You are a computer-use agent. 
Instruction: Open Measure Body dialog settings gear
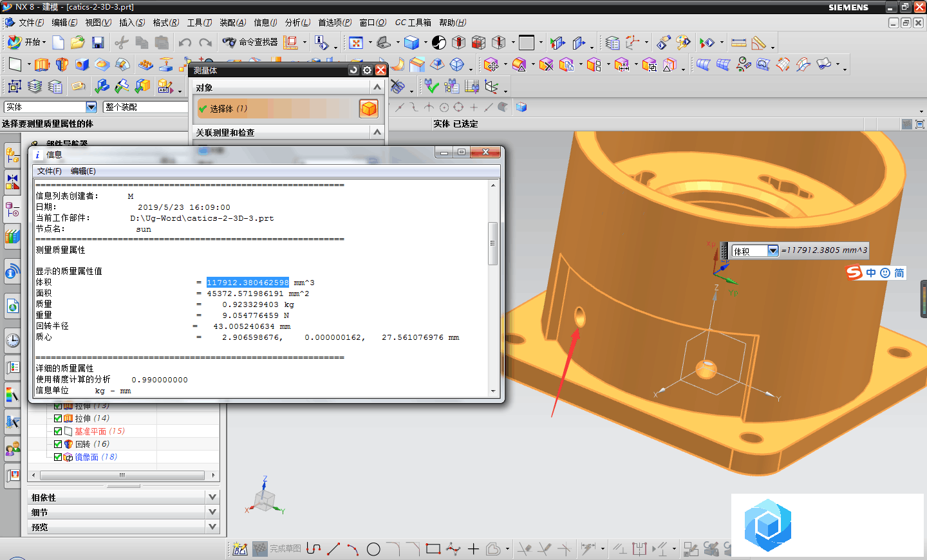[367, 70]
